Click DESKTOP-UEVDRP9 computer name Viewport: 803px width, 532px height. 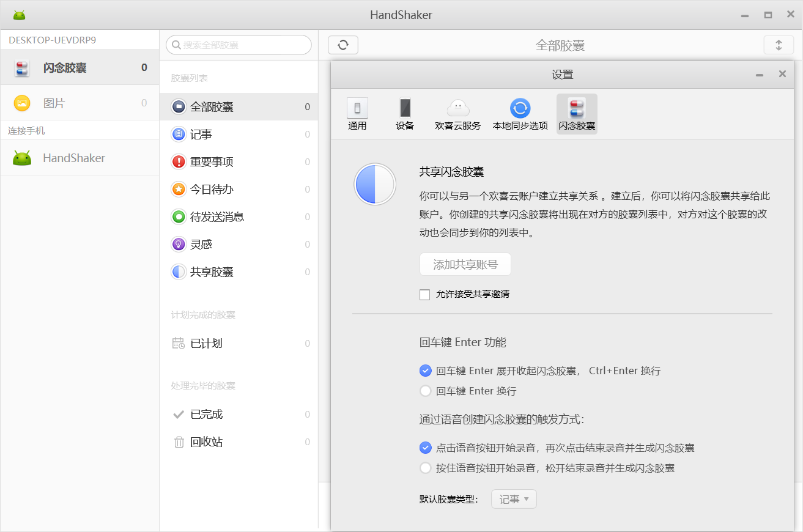point(53,40)
